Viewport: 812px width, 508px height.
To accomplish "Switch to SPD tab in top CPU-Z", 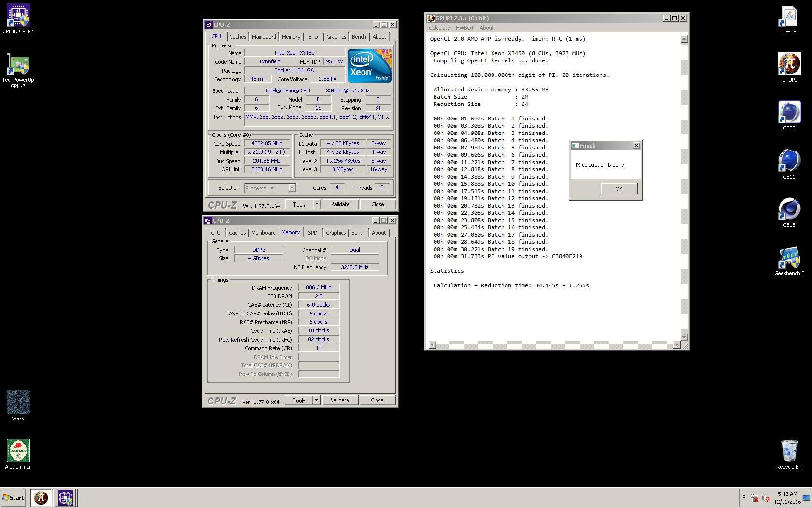I will pyautogui.click(x=313, y=37).
